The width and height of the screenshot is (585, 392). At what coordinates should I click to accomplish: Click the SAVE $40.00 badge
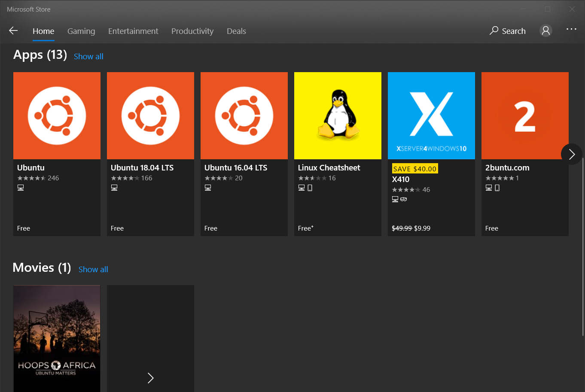415,169
